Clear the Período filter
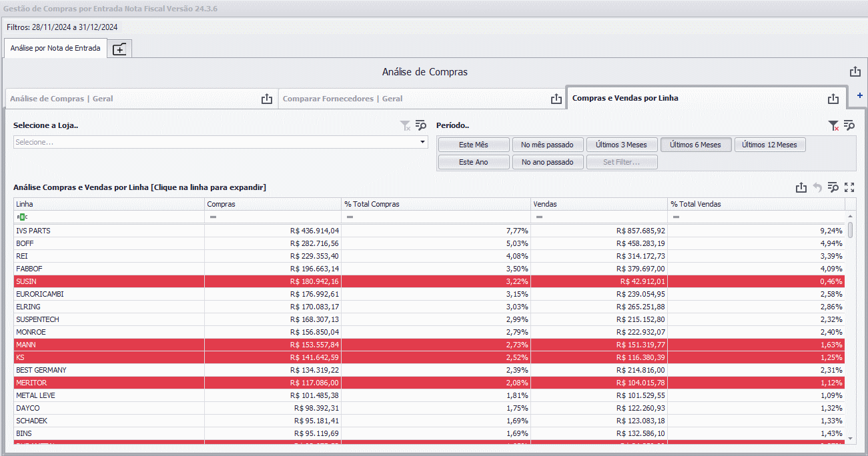The image size is (868, 456). coord(833,125)
